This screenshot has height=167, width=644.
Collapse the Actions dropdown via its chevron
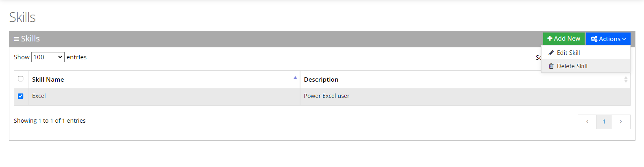pyautogui.click(x=624, y=39)
